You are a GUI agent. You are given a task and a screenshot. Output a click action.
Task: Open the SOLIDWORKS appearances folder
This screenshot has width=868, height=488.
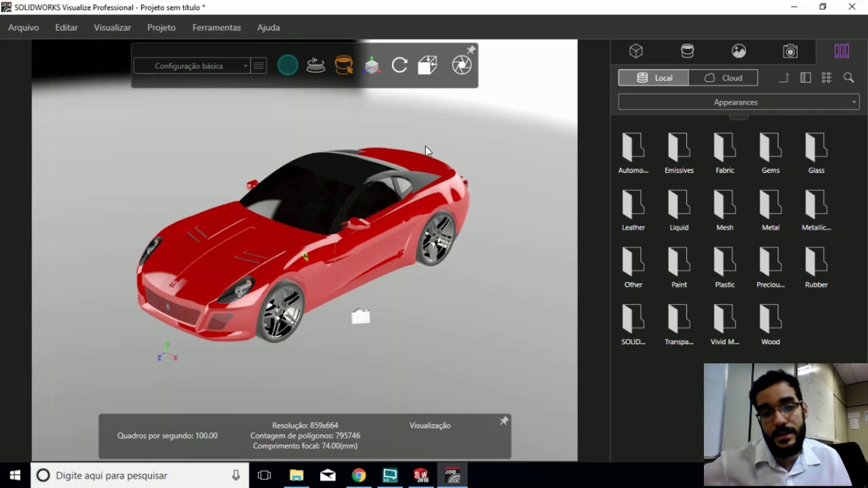pyautogui.click(x=633, y=324)
